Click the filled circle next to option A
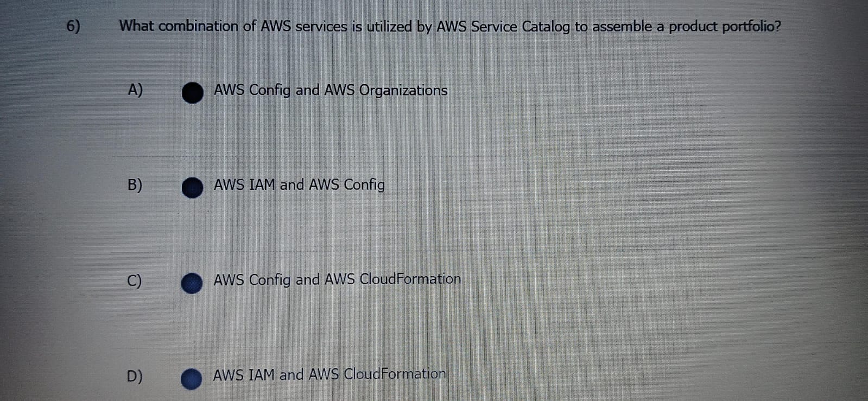Viewport: 868px width, 401px height. pyautogui.click(x=193, y=93)
